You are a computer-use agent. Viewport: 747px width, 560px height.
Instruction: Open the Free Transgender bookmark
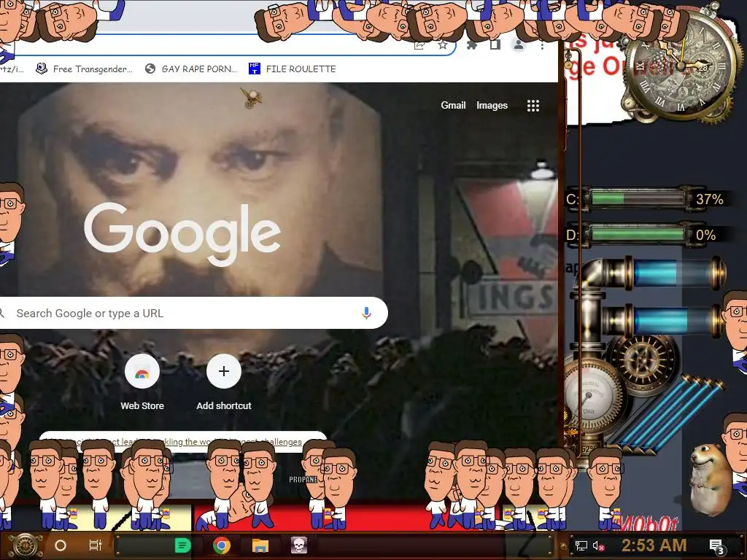(x=85, y=69)
